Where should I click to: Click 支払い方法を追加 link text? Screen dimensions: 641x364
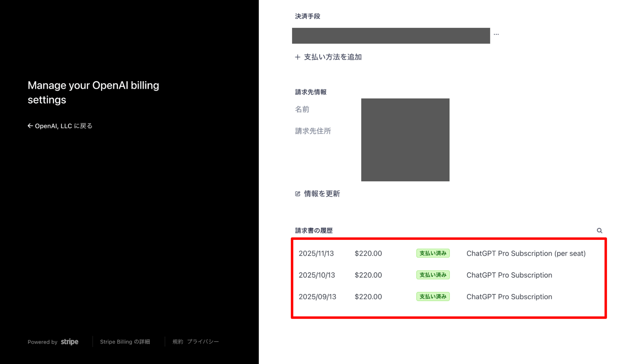[x=332, y=57]
